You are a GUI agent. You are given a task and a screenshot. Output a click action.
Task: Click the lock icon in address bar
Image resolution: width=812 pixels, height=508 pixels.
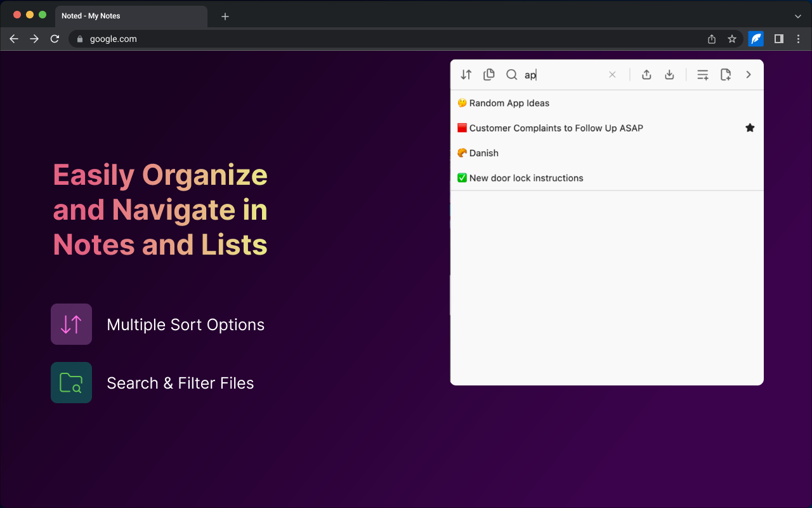coord(79,39)
